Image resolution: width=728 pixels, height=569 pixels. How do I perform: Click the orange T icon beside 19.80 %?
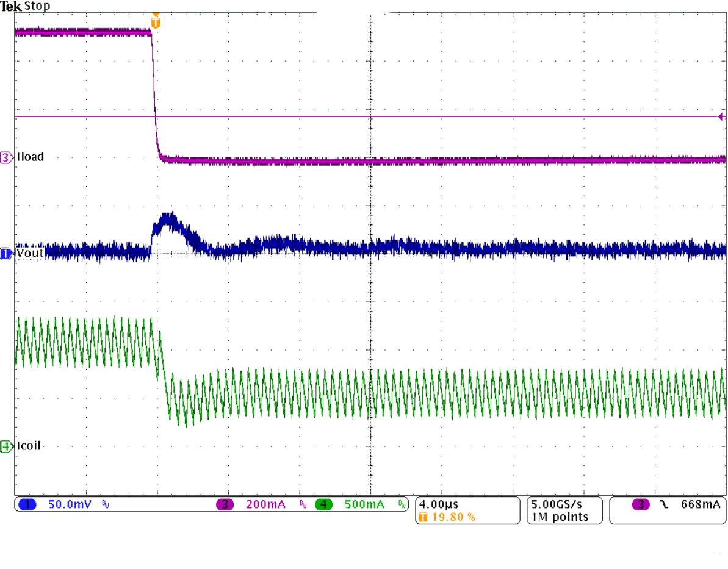point(422,515)
